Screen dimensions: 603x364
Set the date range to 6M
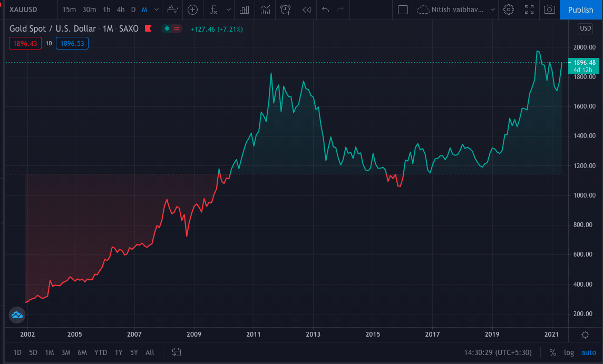coord(82,352)
